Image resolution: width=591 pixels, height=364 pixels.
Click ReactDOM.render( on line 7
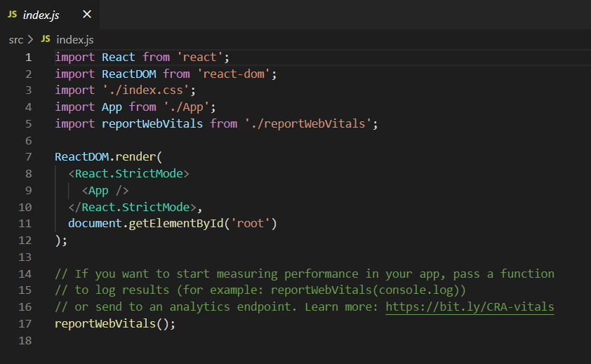[x=108, y=157]
